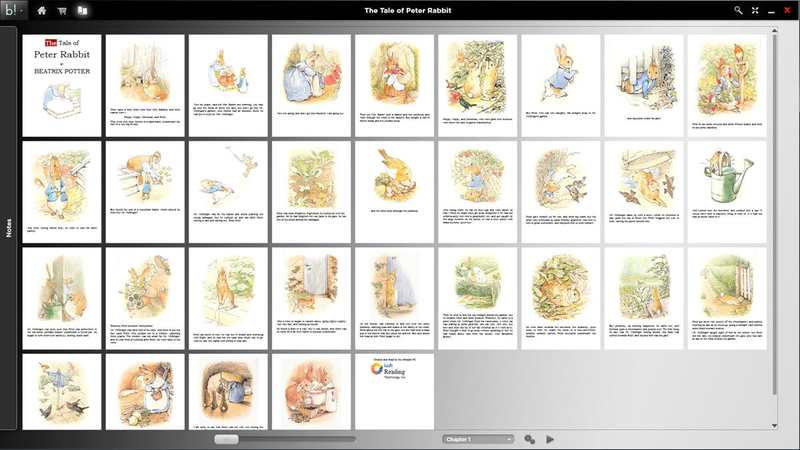Open the final Reading Technology credits page
800x450 pixels.
coord(394,392)
